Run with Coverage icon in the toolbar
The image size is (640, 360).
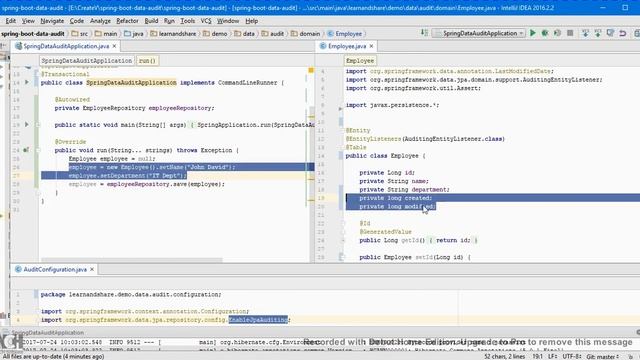tap(557, 33)
